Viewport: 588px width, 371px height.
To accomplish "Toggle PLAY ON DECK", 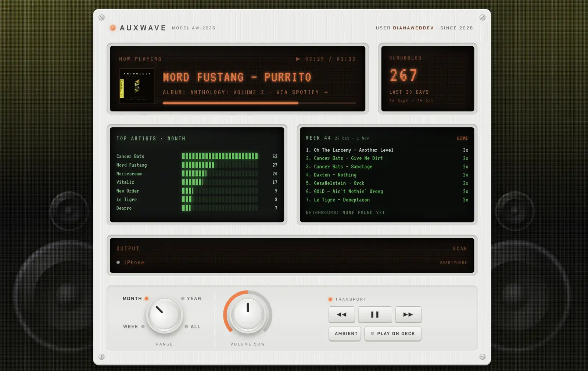I will pos(393,333).
